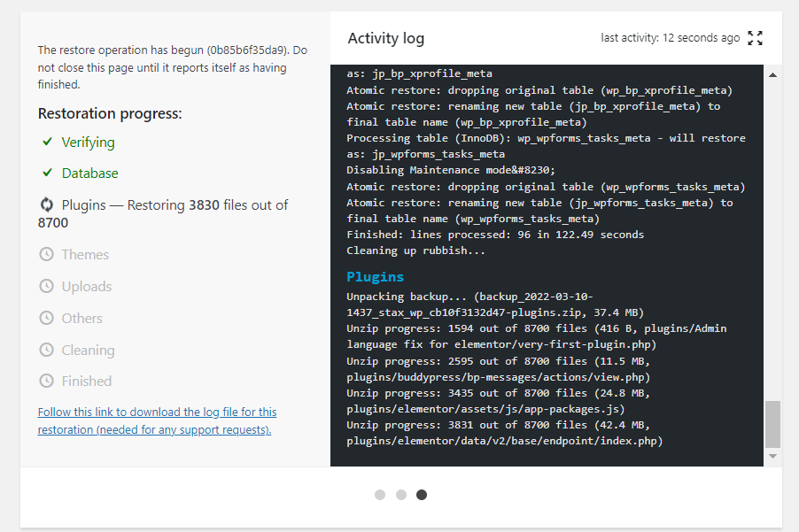Screen dimensions: 799x532
Task: Go to the first slide dot
Action: 380,495
